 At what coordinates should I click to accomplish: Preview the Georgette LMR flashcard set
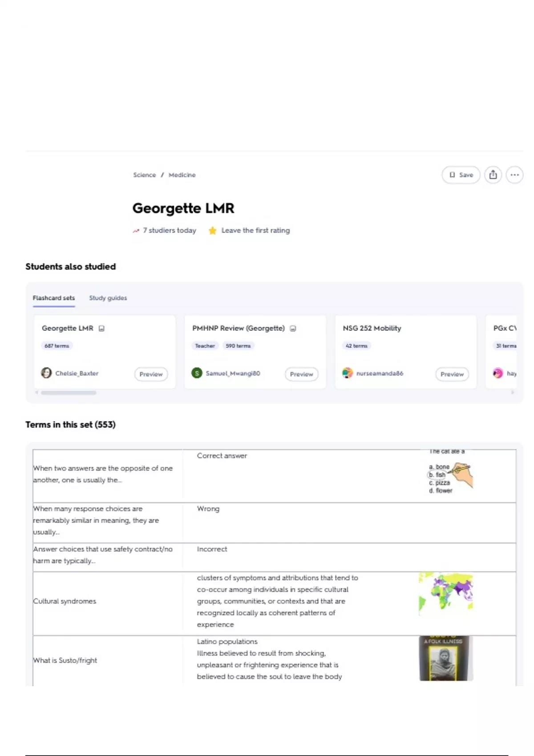click(151, 374)
